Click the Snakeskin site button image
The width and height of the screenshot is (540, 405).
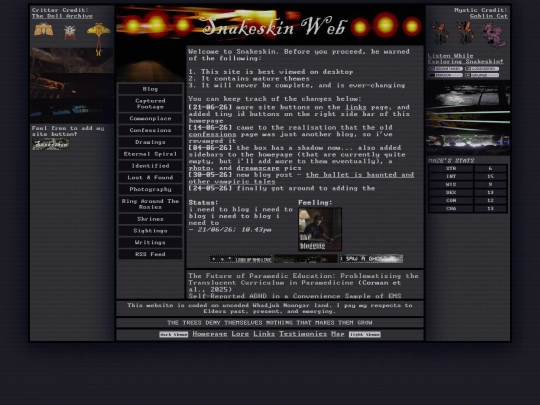(51, 144)
